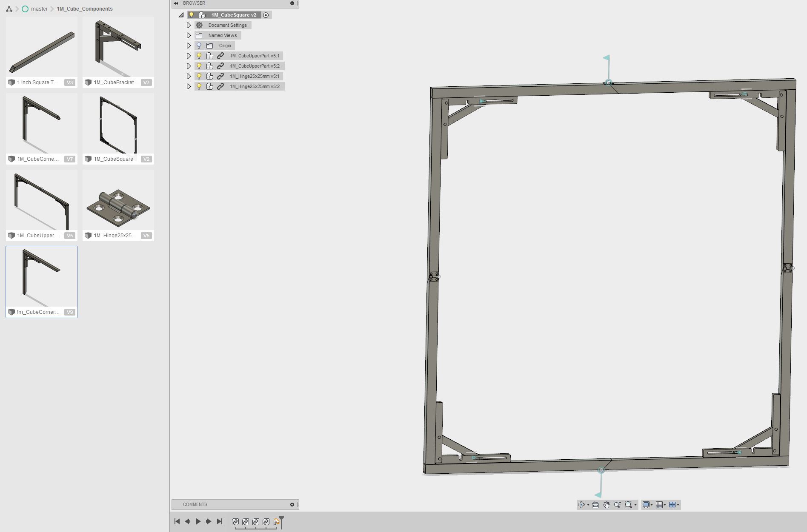Select the Orbit tool in navigation bar
Image resolution: width=807 pixels, height=532 pixels.
pos(582,505)
